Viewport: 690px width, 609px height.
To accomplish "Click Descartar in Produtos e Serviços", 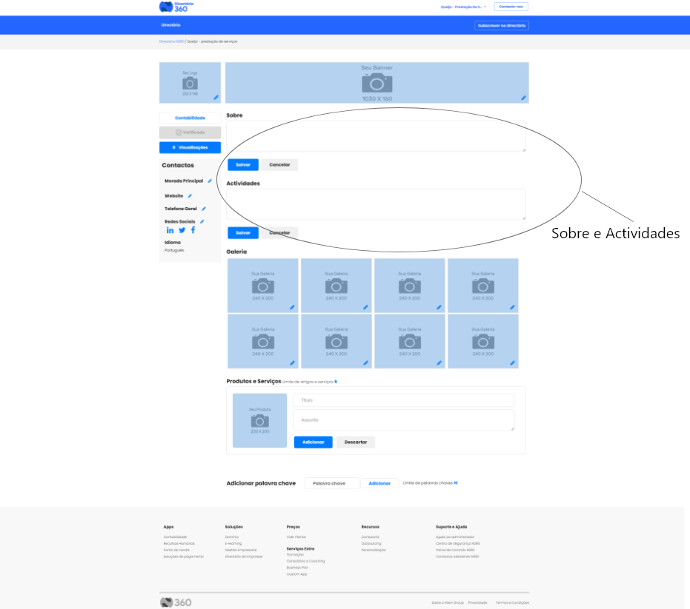I will click(x=357, y=442).
